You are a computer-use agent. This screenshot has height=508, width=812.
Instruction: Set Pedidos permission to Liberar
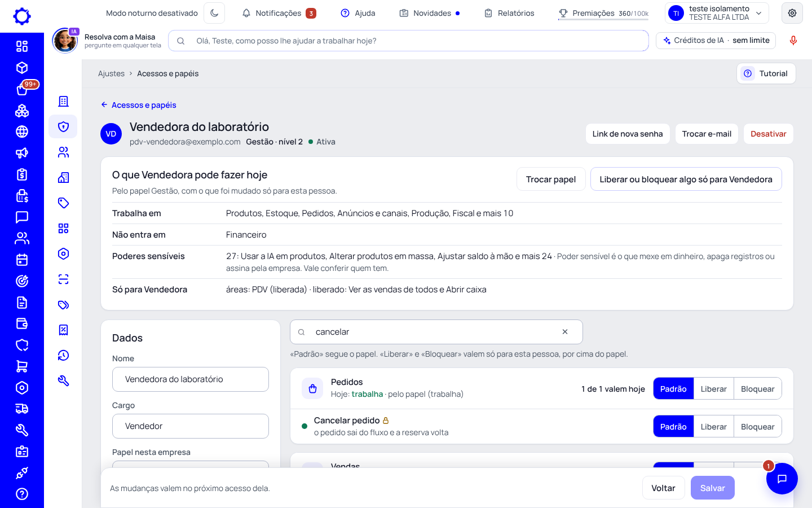pos(714,389)
